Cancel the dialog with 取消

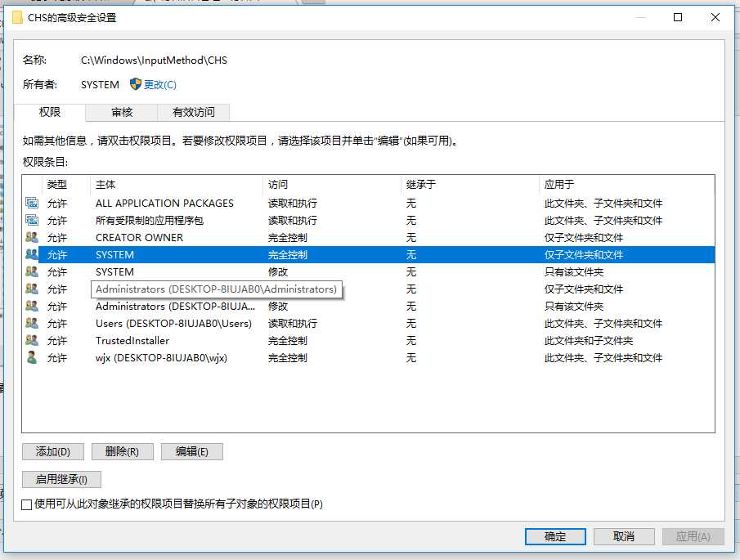tap(624, 536)
